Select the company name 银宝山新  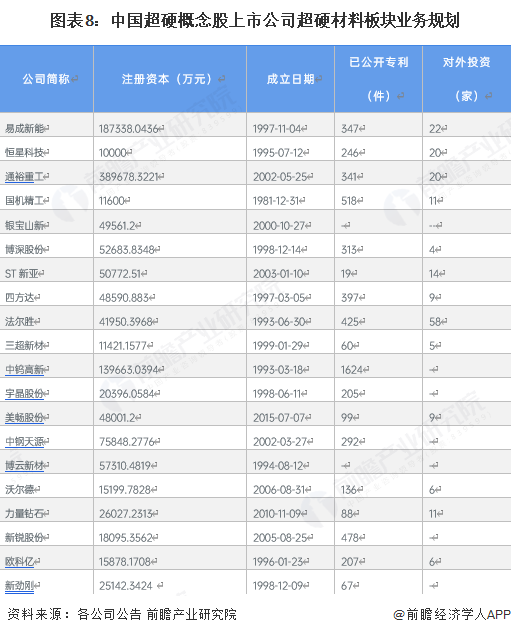coord(24,225)
